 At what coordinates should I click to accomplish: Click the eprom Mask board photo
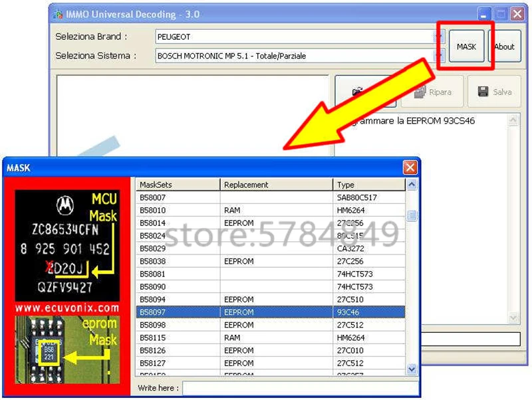[x=67, y=350]
